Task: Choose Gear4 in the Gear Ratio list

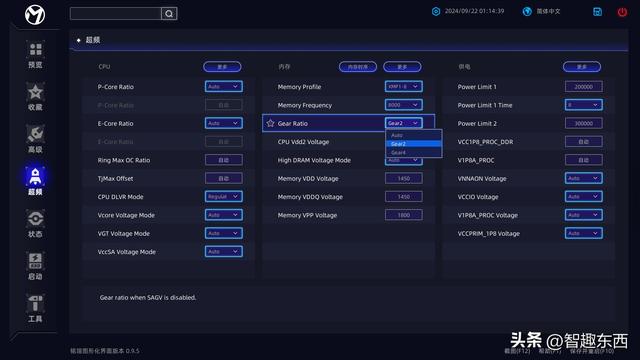Action: pyautogui.click(x=413, y=152)
